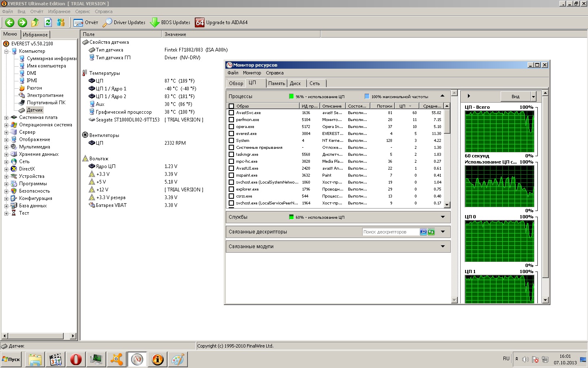Open the Монитор menu in Resource Monitor
Image resolution: width=588 pixels, height=368 pixels.
252,73
